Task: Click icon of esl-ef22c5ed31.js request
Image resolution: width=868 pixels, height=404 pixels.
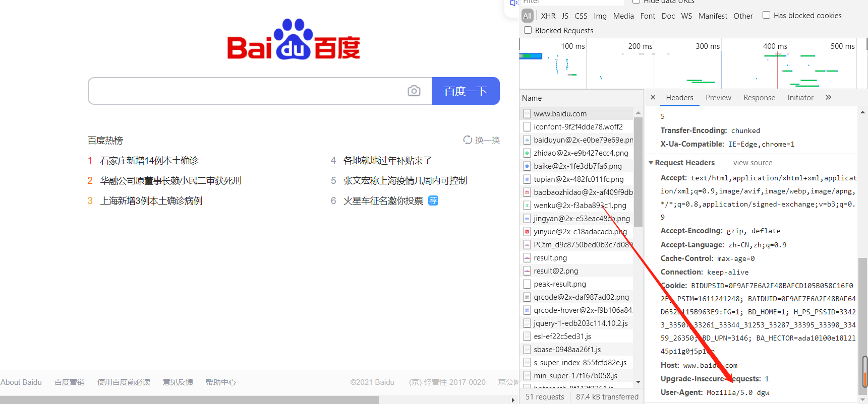Action: (527, 336)
